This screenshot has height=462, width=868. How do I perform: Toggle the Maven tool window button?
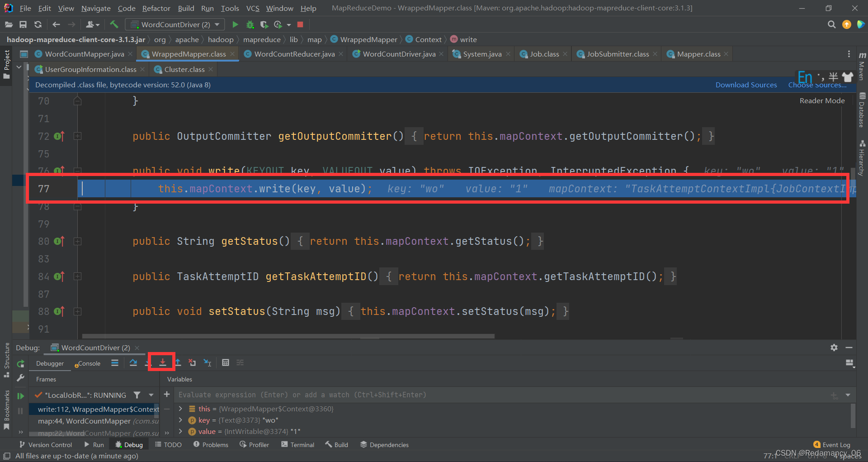pyautogui.click(x=862, y=67)
